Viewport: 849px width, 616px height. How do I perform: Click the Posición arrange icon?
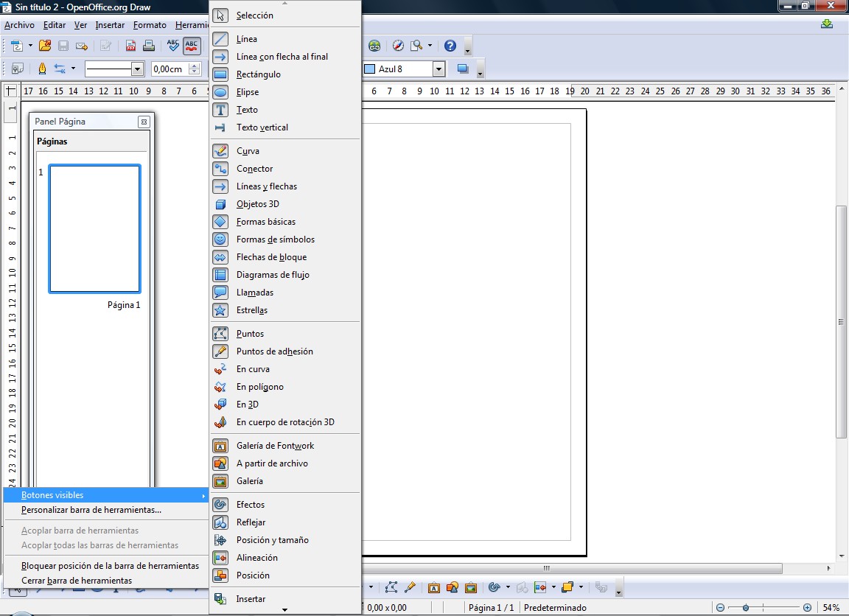coord(220,575)
